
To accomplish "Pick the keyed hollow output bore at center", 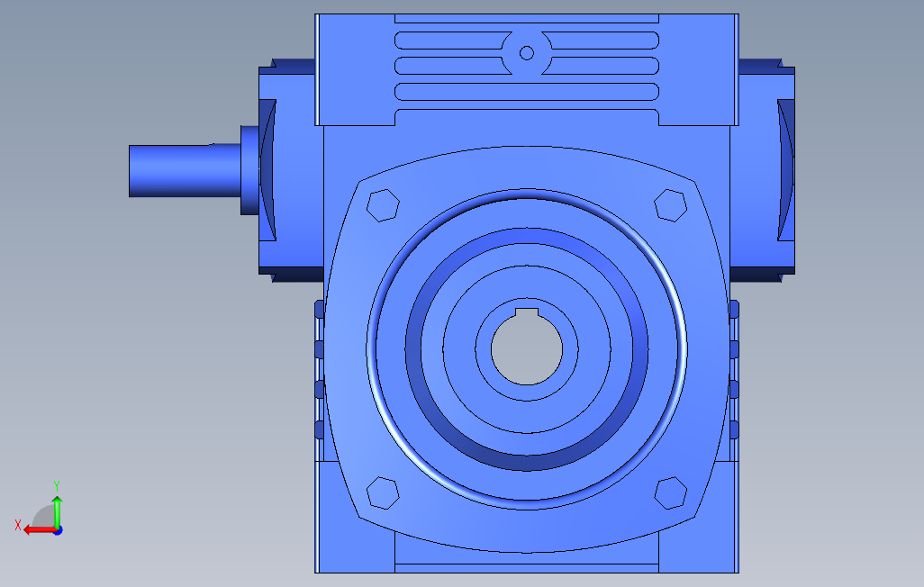I will coord(527,350).
